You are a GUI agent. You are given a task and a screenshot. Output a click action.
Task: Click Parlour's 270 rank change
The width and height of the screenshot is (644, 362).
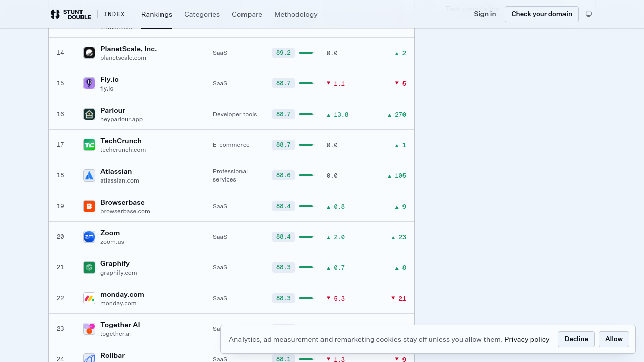click(396, 115)
